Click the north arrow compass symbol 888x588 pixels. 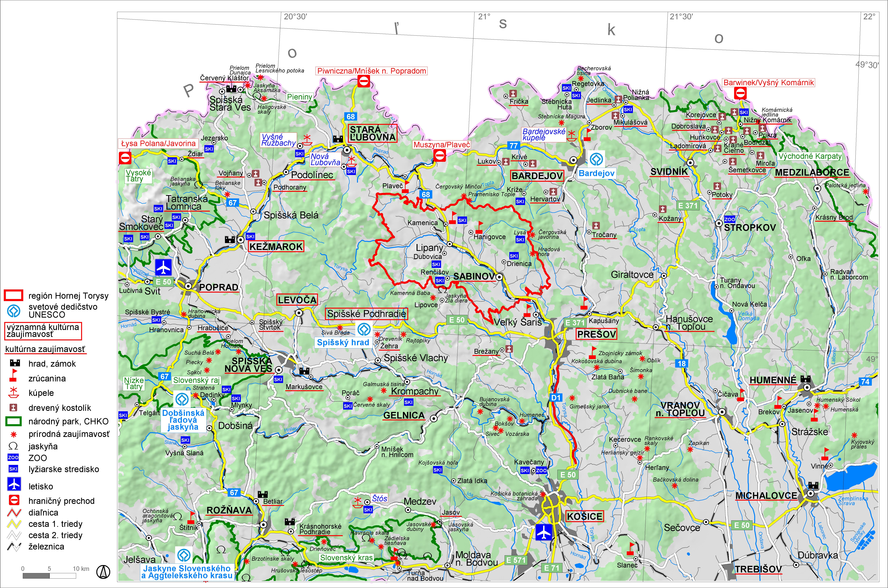pyautogui.click(x=103, y=571)
